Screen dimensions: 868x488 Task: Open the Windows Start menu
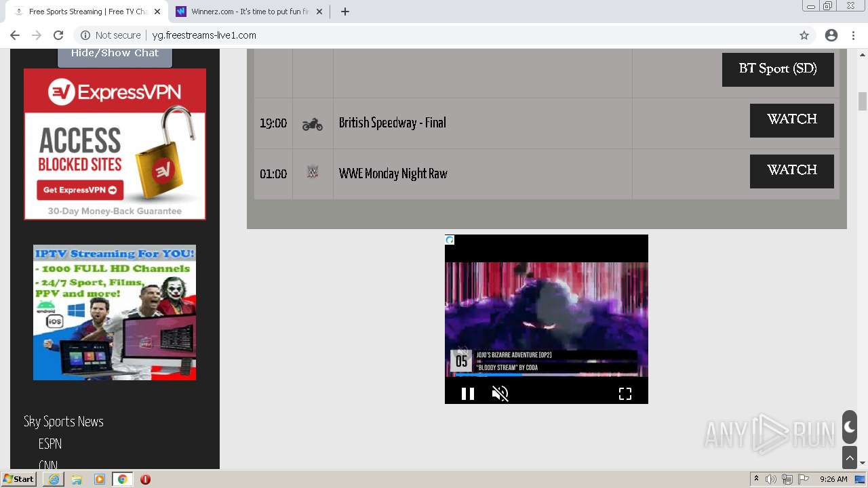point(18,479)
